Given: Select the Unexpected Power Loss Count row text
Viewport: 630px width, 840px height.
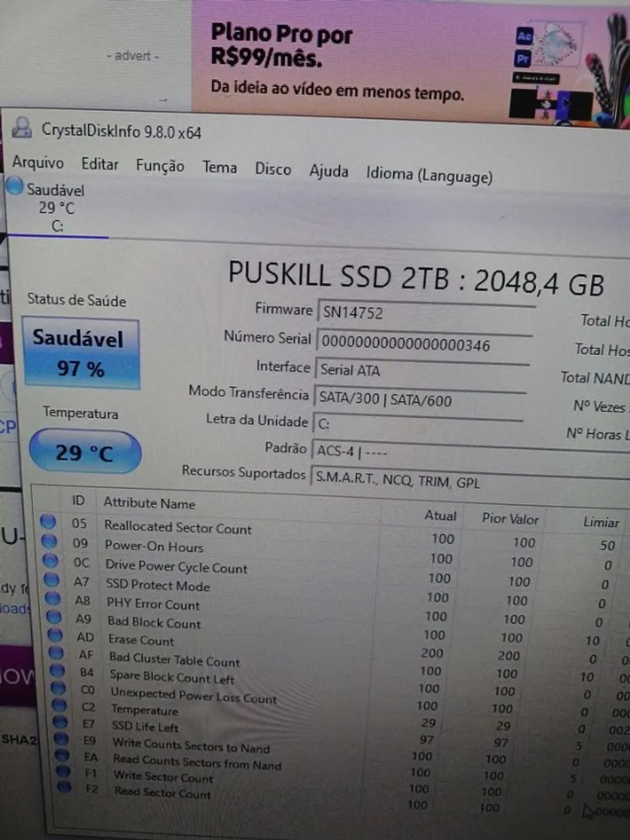Looking at the screenshot, I should [x=194, y=696].
